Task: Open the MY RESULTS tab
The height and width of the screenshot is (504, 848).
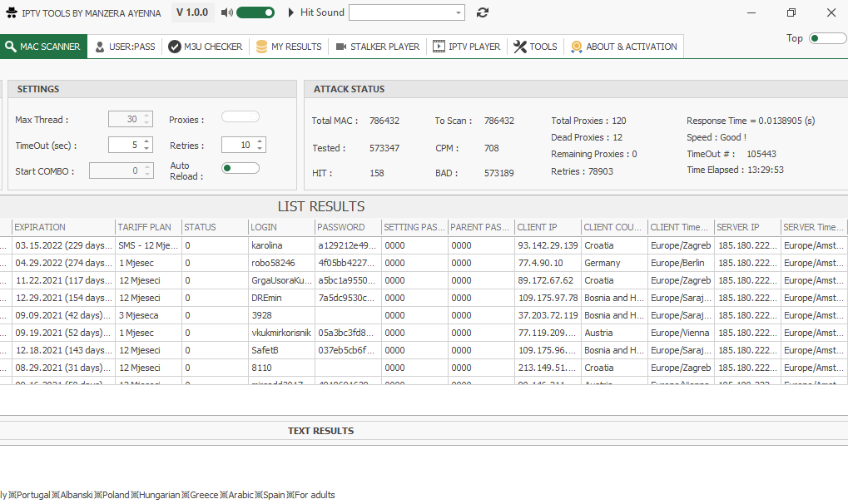Action: pyautogui.click(x=289, y=47)
